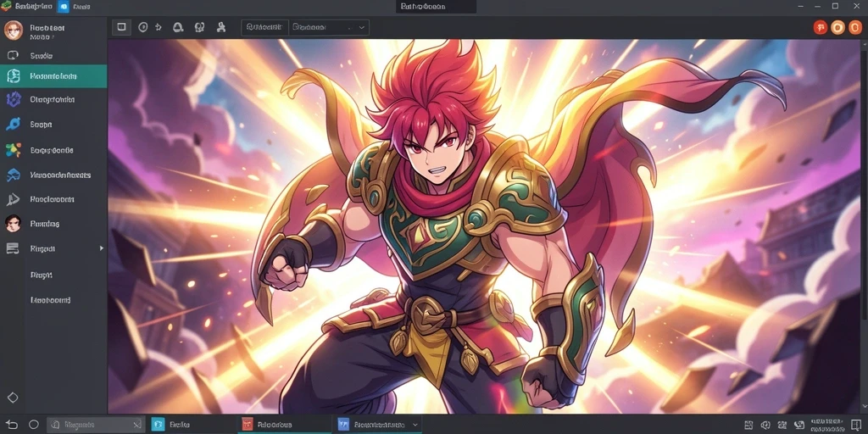The width and height of the screenshot is (868, 434).
Task: Click the headset icon in the toolbar
Action: [200, 27]
